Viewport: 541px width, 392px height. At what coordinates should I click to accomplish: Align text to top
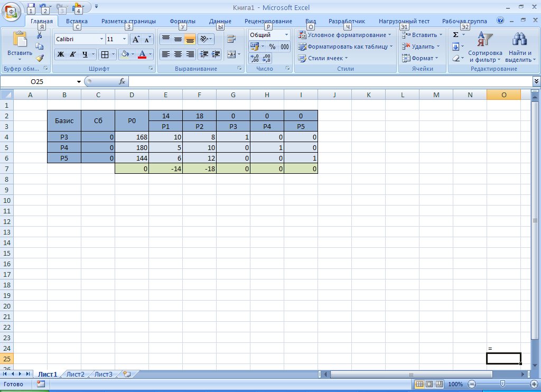[165, 39]
